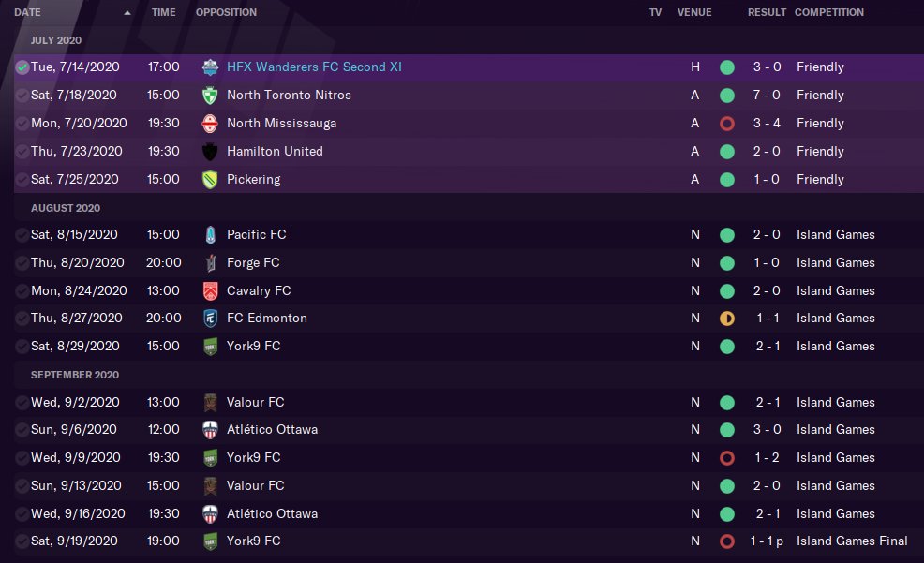Click the North Toronto Nitros club badge

click(x=210, y=96)
